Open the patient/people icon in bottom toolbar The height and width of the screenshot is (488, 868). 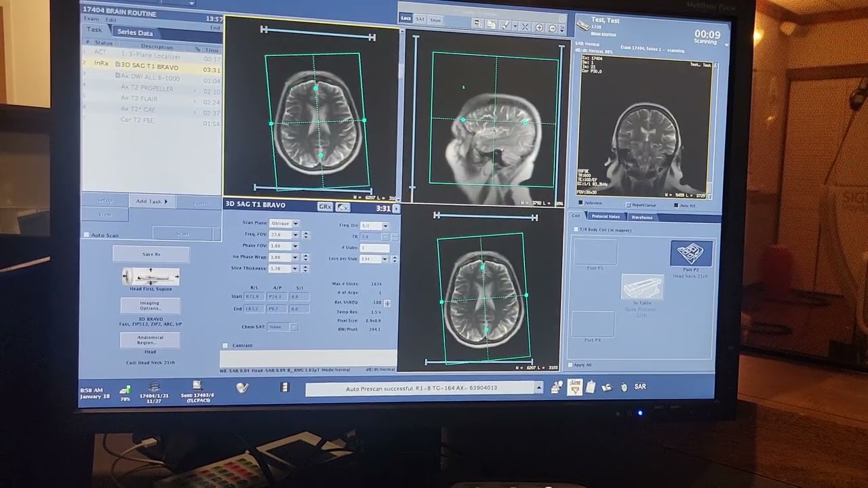point(557,387)
